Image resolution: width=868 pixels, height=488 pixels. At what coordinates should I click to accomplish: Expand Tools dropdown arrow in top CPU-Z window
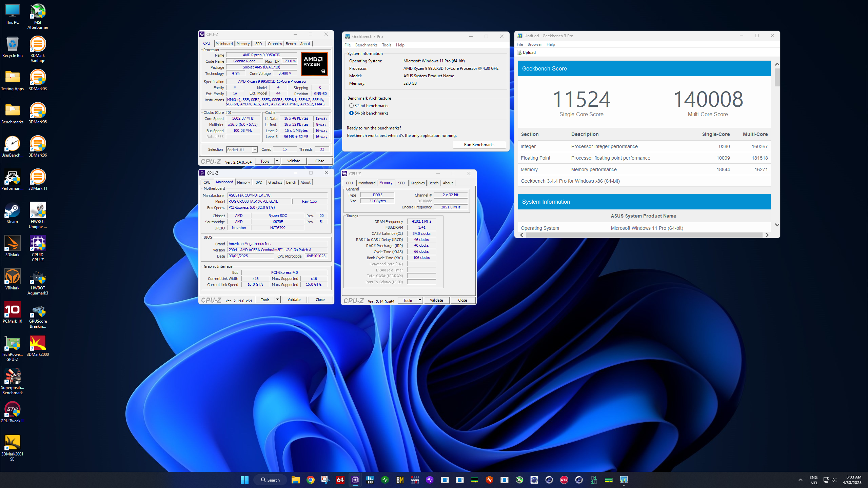coord(277,161)
